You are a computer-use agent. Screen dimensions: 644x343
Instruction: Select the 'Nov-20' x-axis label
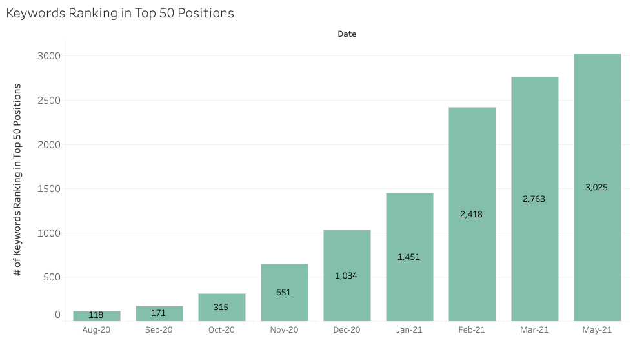pos(284,330)
